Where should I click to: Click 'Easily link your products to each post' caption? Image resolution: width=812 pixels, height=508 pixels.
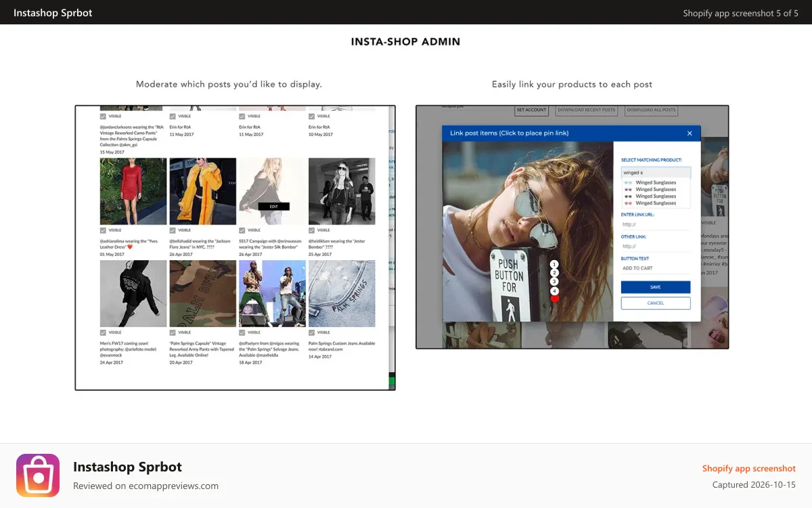pos(572,85)
